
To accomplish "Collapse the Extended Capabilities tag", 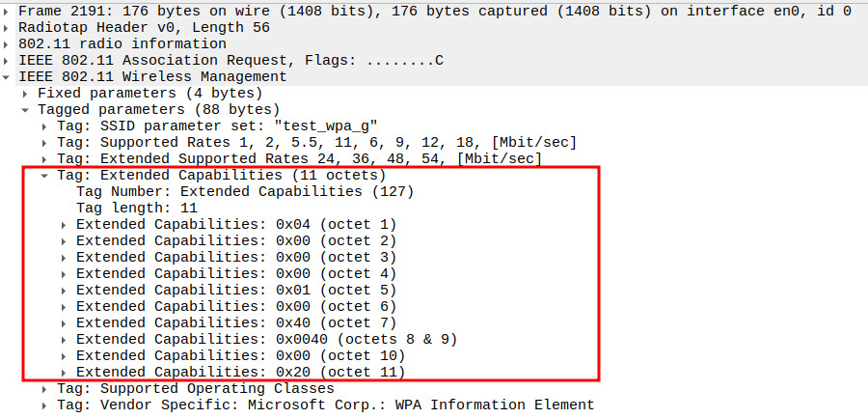I will [x=45, y=175].
